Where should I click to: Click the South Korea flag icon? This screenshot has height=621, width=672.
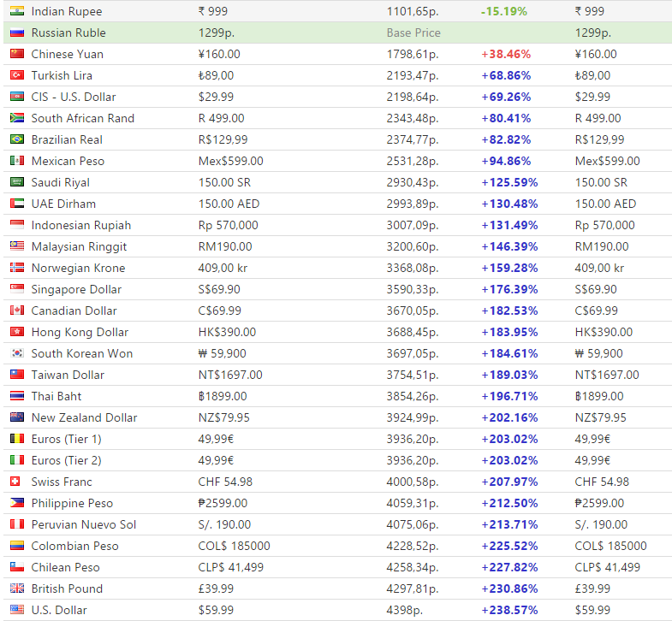(16, 353)
